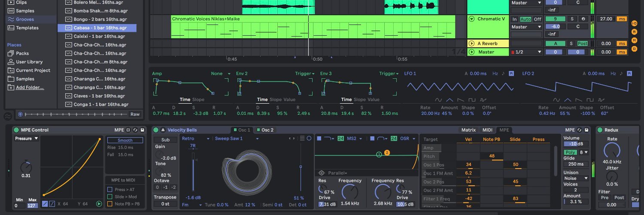Open Amp envelope loop mode None dropdown
644x215 pixels.
pos(221,74)
